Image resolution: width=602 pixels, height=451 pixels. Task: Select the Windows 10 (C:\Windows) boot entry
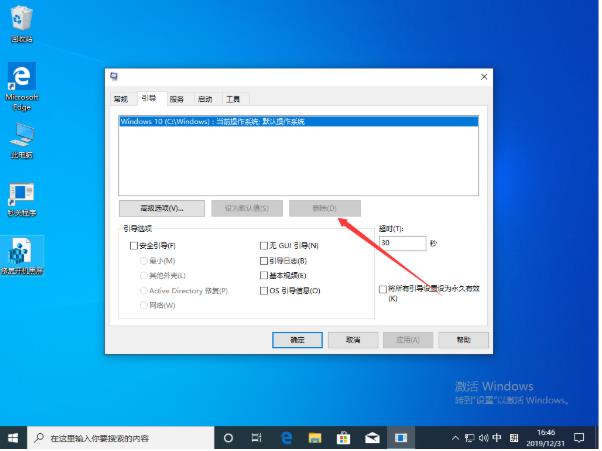pos(299,122)
